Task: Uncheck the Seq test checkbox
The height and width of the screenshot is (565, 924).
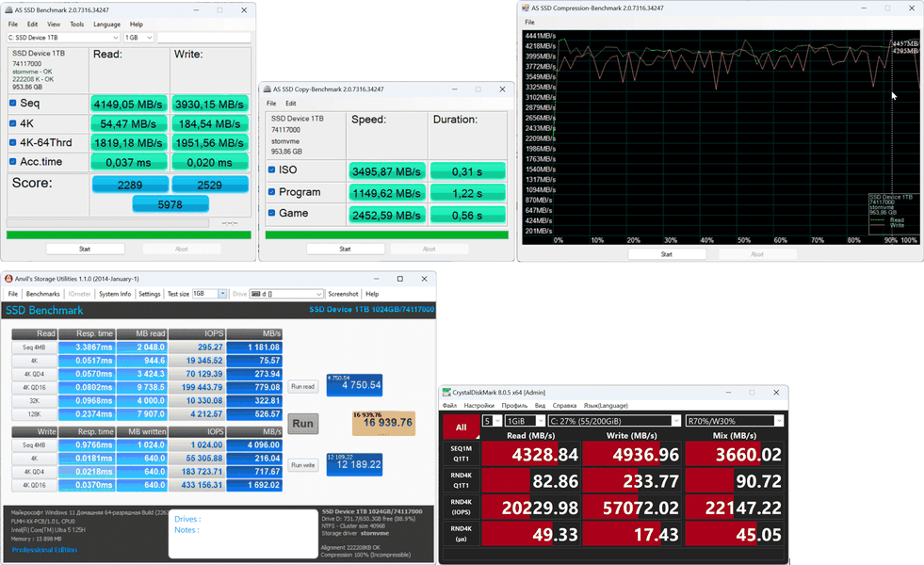Action: [x=13, y=103]
